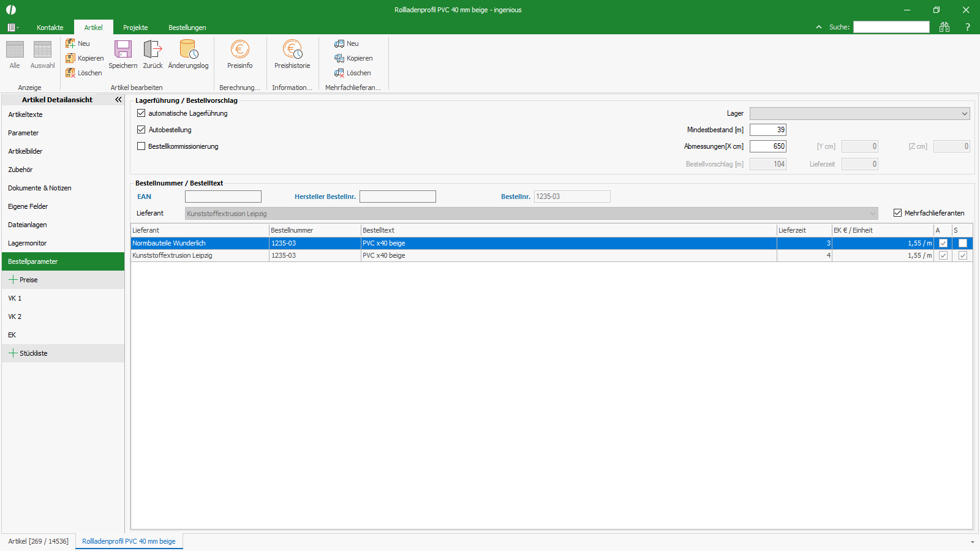Open Preisinfo euro icon

tap(239, 50)
